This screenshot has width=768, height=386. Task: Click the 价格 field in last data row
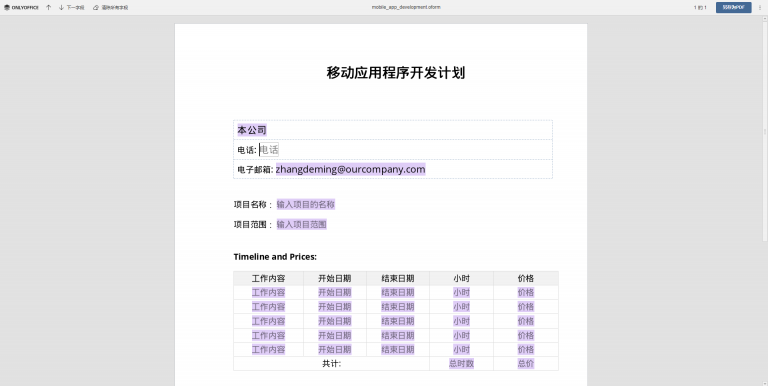pos(526,349)
